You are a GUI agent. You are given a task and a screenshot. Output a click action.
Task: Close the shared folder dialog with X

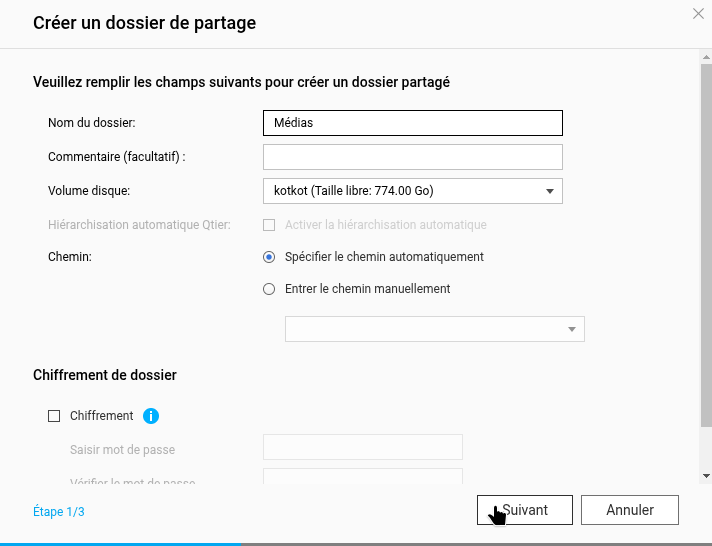[x=698, y=14]
